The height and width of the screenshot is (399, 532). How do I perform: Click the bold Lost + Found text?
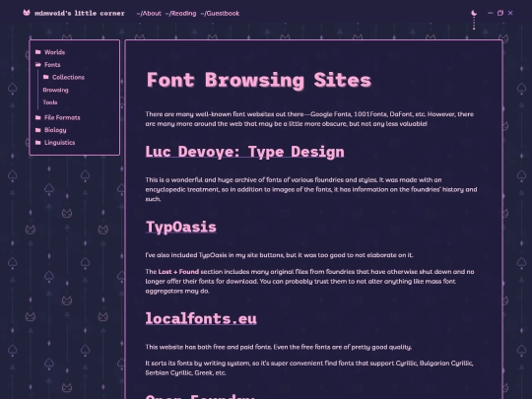(x=178, y=272)
